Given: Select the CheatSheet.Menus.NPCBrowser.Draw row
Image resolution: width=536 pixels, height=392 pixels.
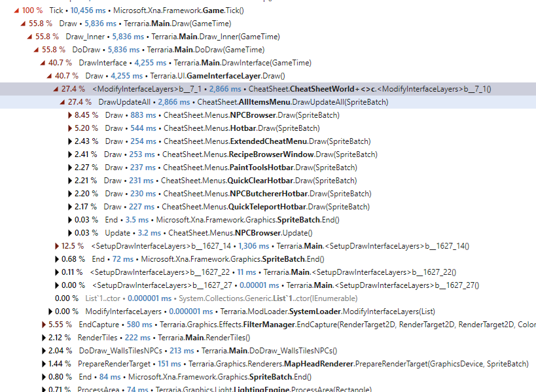Looking at the screenshot, I should tap(268, 115).
